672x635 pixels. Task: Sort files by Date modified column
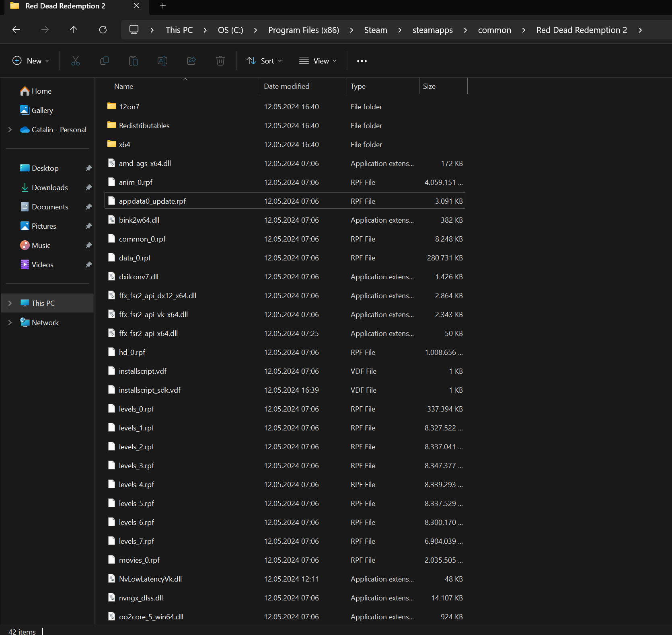pyautogui.click(x=287, y=86)
